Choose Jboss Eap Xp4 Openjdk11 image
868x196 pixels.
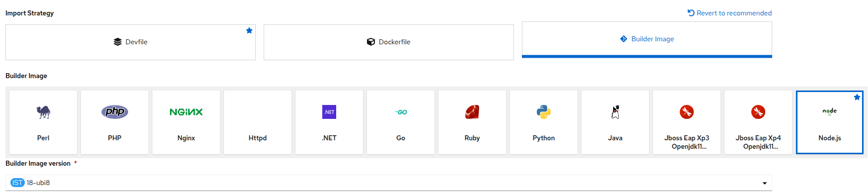(x=758, y=122)
